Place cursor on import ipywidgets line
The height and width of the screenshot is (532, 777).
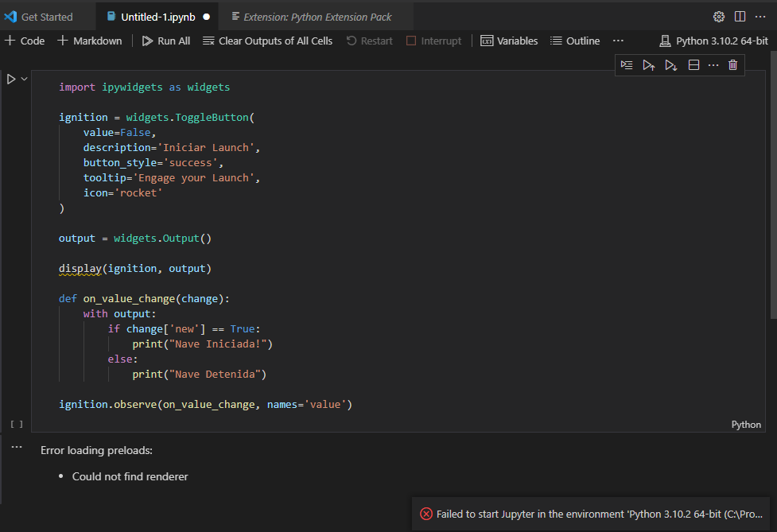(x=144, y=87)
